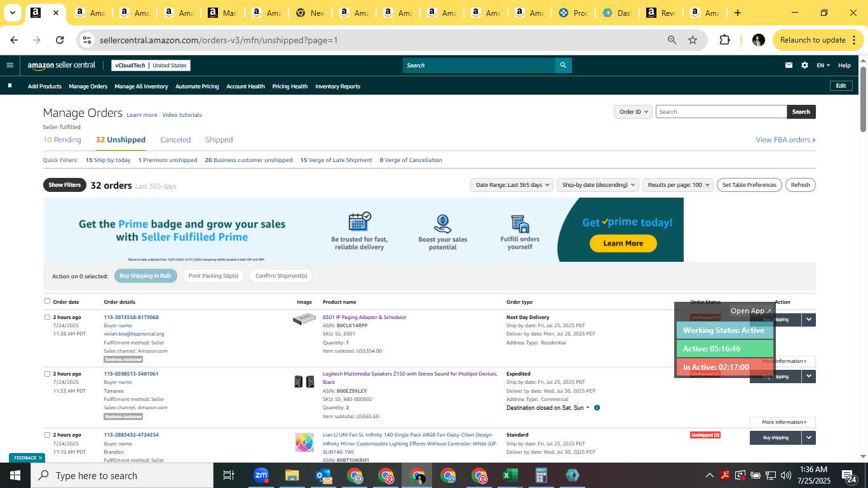This screenshot has width=868, height=488.
Task: Open Outlook in taskbar
Action: pos(323,475)
